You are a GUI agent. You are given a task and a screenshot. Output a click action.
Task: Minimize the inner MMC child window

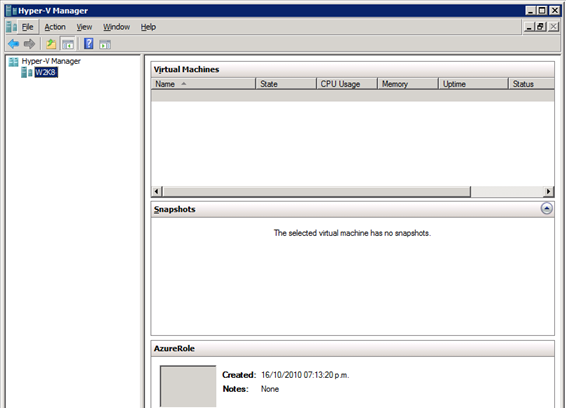pyautogui.click(x=530, y=27)
